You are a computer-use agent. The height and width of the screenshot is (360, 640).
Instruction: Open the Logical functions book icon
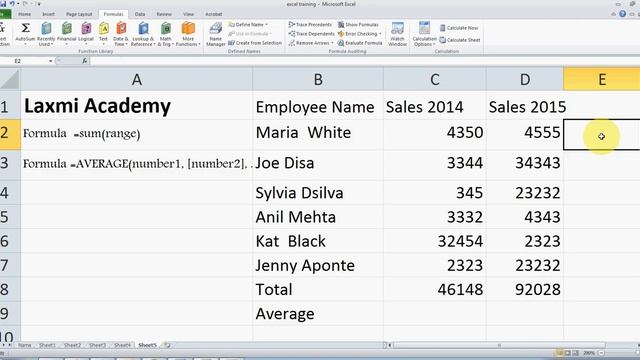(86, 29)
